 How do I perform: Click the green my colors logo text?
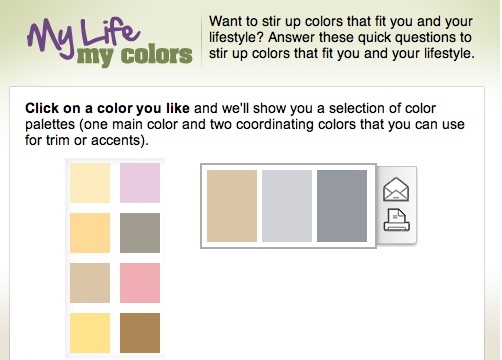(x=135, y=56)
